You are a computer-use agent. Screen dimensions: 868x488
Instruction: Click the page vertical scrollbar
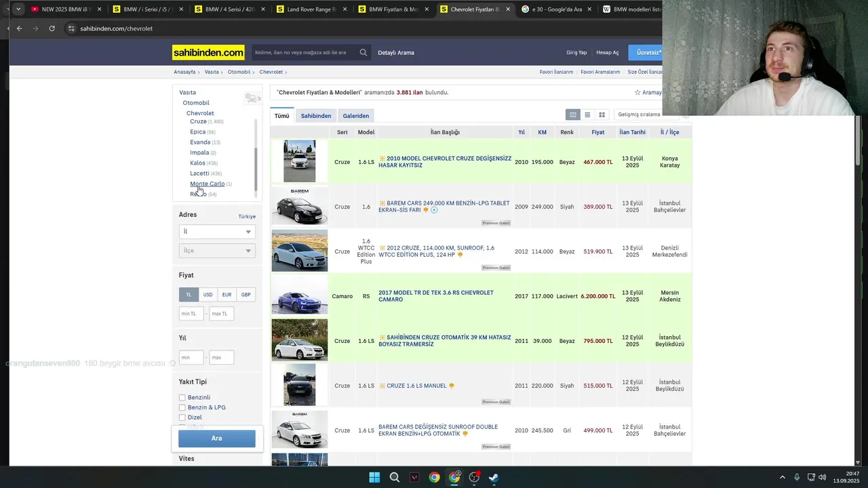(859, 142)
